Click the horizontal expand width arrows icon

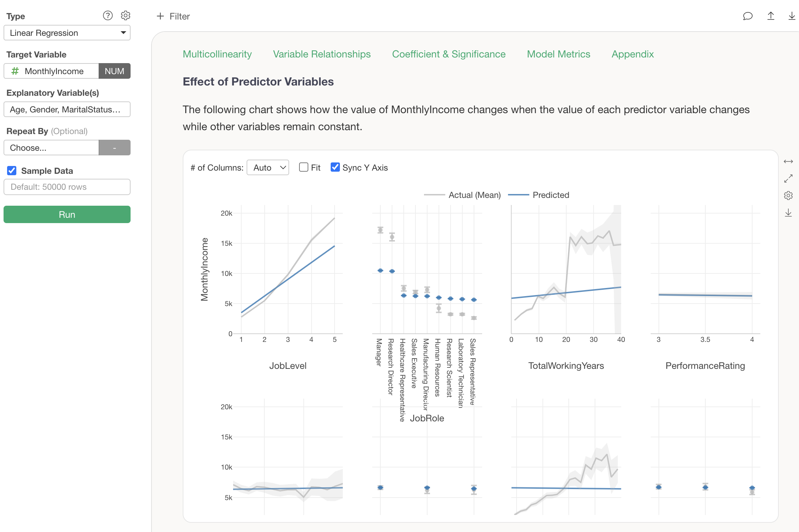(x=788, y=162)
